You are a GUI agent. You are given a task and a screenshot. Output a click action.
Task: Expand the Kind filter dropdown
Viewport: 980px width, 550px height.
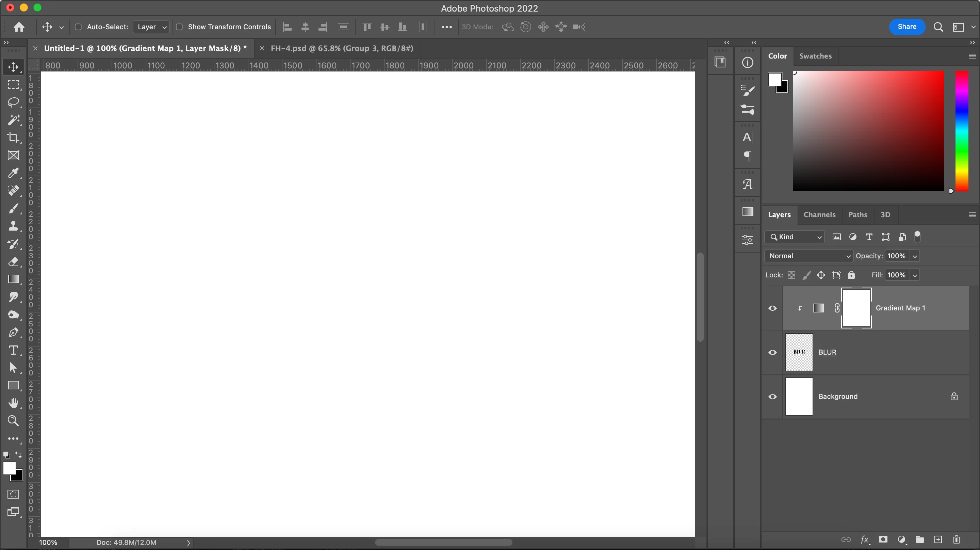coord(795,237)
